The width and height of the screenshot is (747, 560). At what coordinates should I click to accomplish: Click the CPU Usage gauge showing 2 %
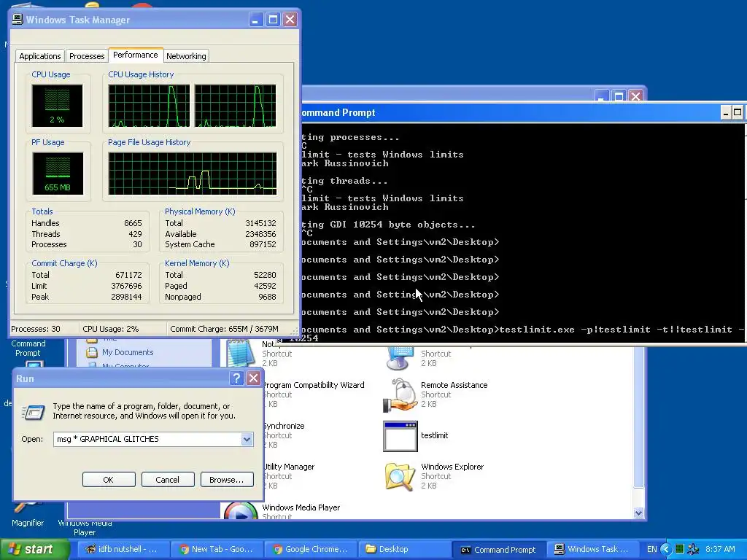click(x=57, y=106)
